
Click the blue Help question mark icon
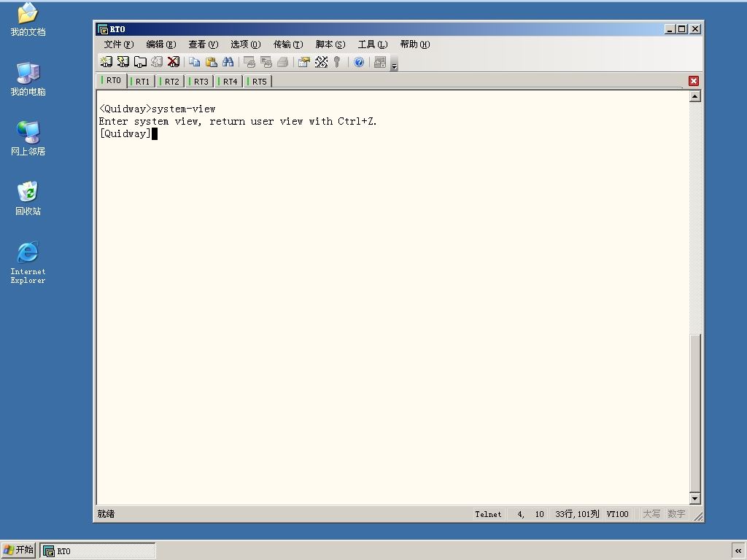[359, 62]
